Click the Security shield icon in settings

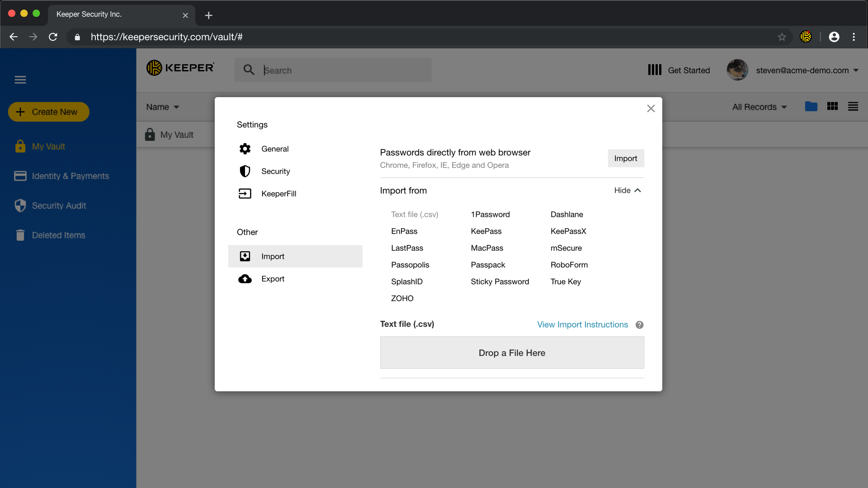[x=245, y=171]
